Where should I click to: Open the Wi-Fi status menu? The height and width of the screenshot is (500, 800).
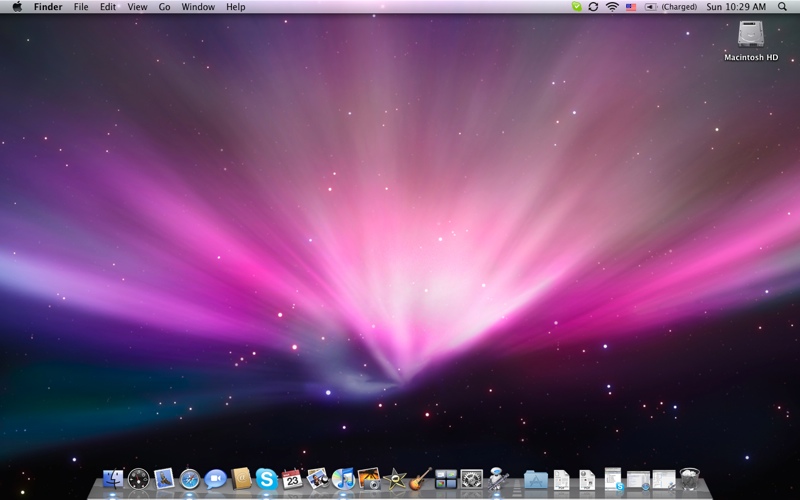(x=612, y=7)
